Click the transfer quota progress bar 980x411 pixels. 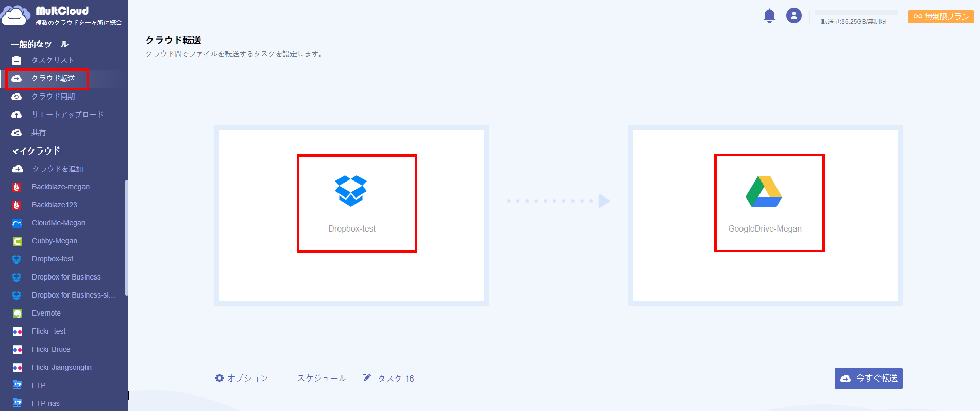pyautogui.click(x=856, y=12)
